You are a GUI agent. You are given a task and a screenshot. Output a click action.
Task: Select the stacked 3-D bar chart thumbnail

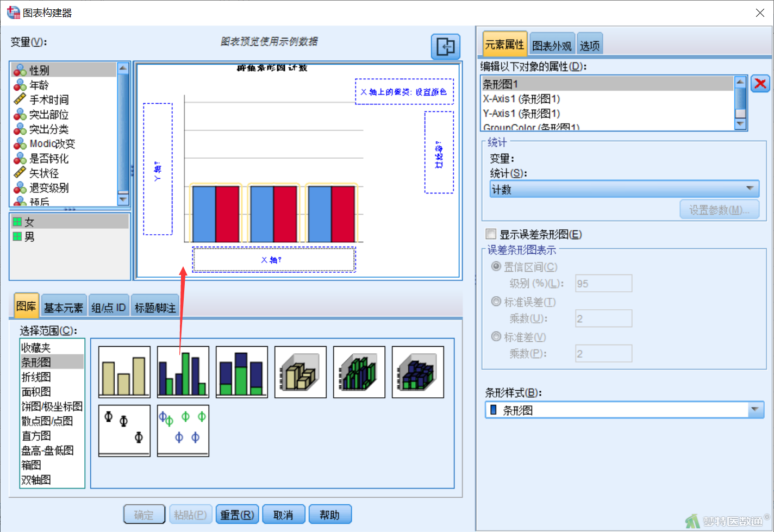tap(418, 372)
